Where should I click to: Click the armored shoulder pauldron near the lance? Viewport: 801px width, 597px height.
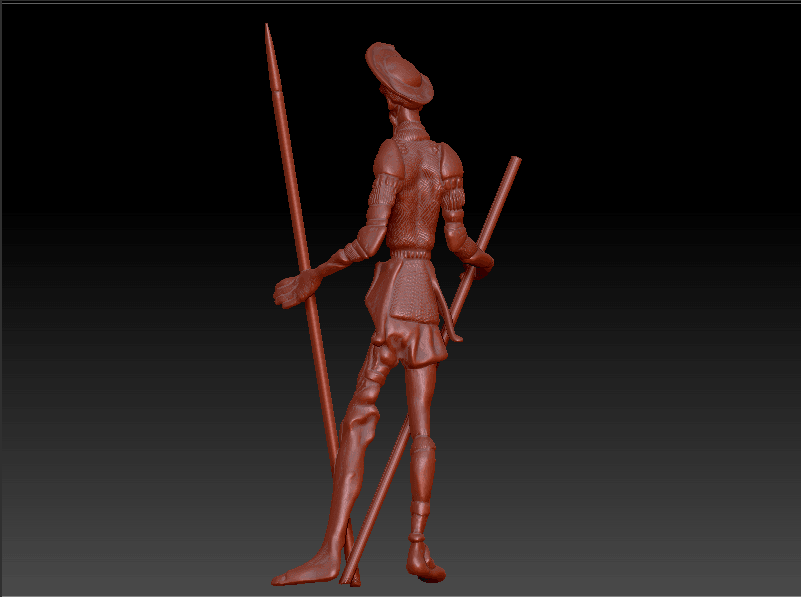tap(387, 158)
